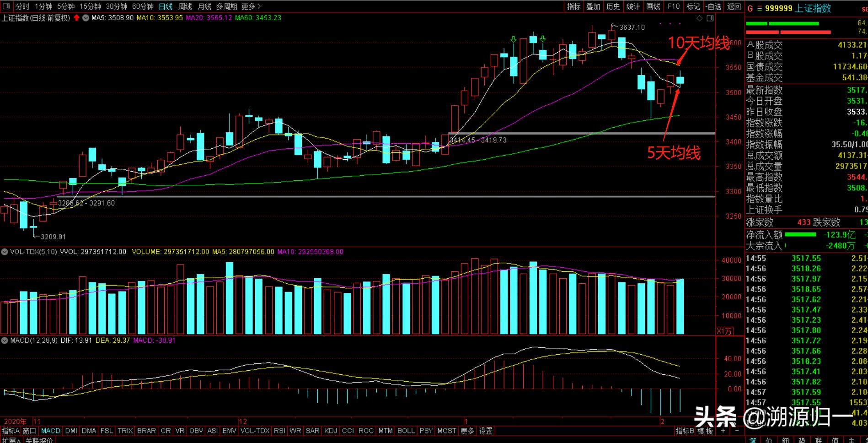Screen dimensions: 868x443
Task: Open the 画线 drawing tools
Action: 654,6
